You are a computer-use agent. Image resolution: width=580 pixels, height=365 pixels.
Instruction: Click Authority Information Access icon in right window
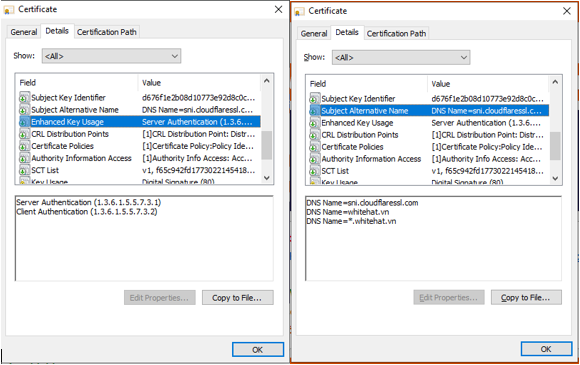[x=314, y=159]
